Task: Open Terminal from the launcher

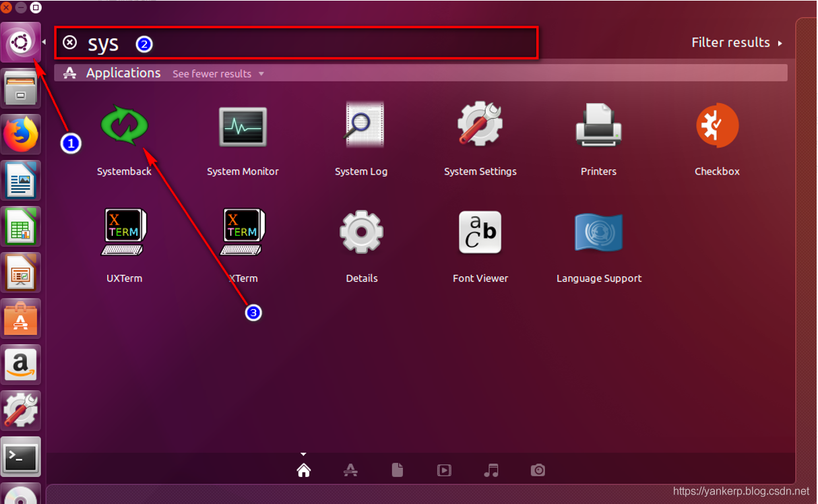Action: [x=21, y=456]
